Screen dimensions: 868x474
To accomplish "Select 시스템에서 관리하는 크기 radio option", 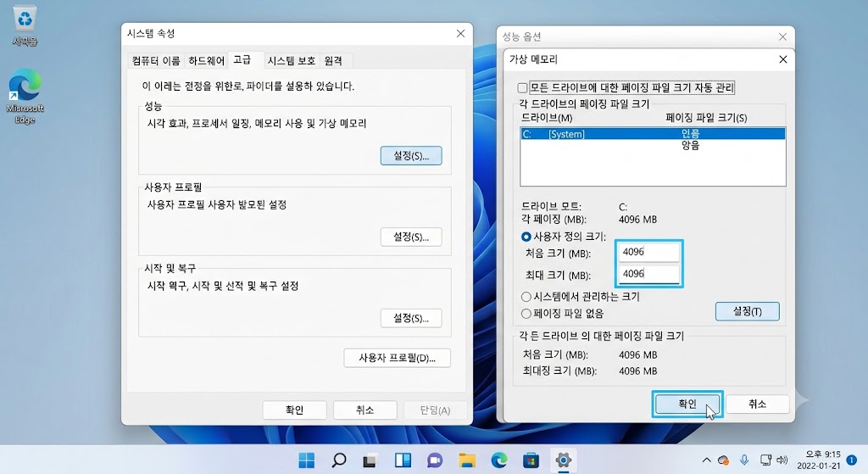I will point(526,297).
